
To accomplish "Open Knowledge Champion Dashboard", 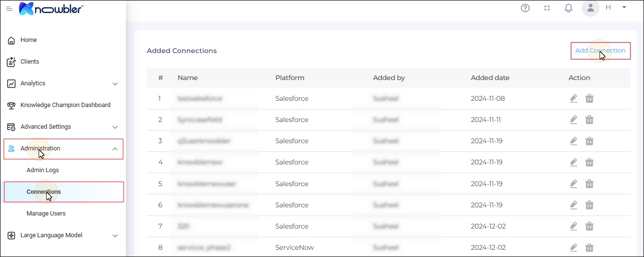I will point(65,105).
